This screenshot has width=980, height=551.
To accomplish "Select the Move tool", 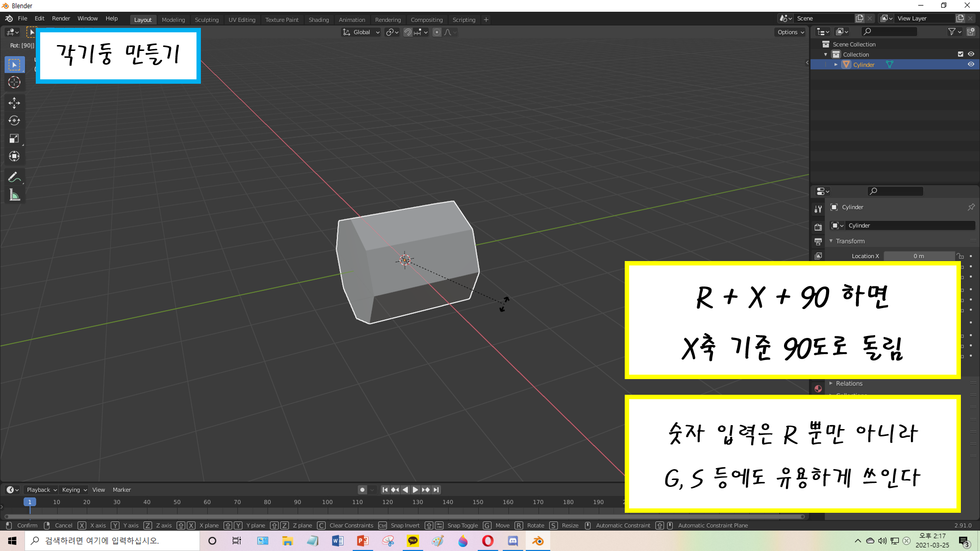I will click(14, 103).
